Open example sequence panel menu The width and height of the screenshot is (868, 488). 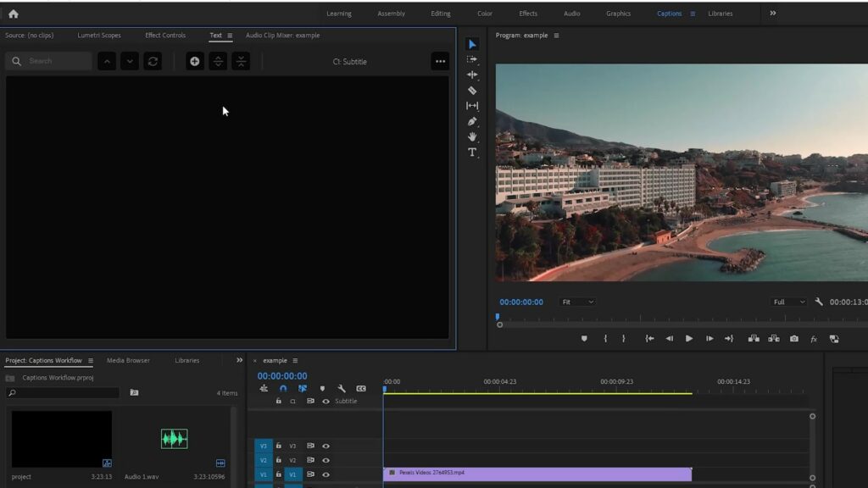pos(295,361)
